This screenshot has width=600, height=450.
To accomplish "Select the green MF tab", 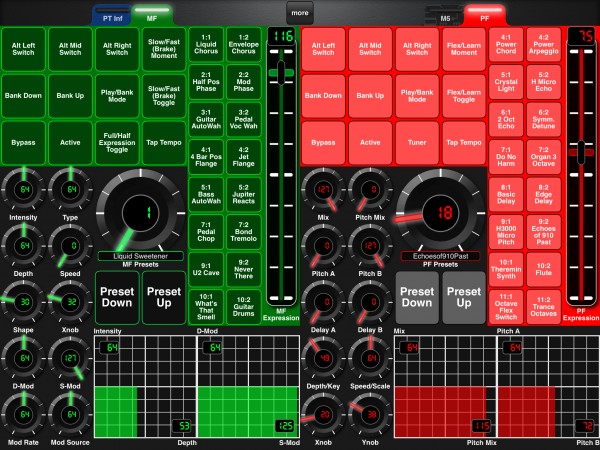I will click(x=152, y=15).
